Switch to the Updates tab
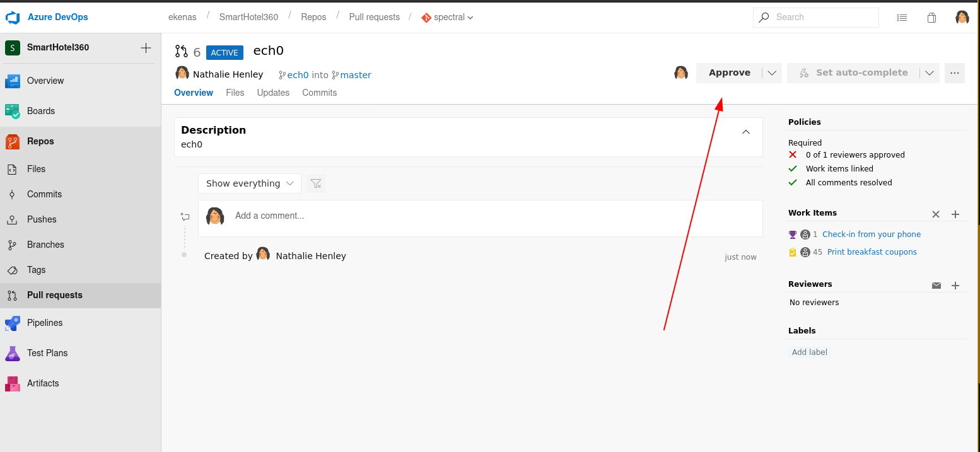 [273, 93]
